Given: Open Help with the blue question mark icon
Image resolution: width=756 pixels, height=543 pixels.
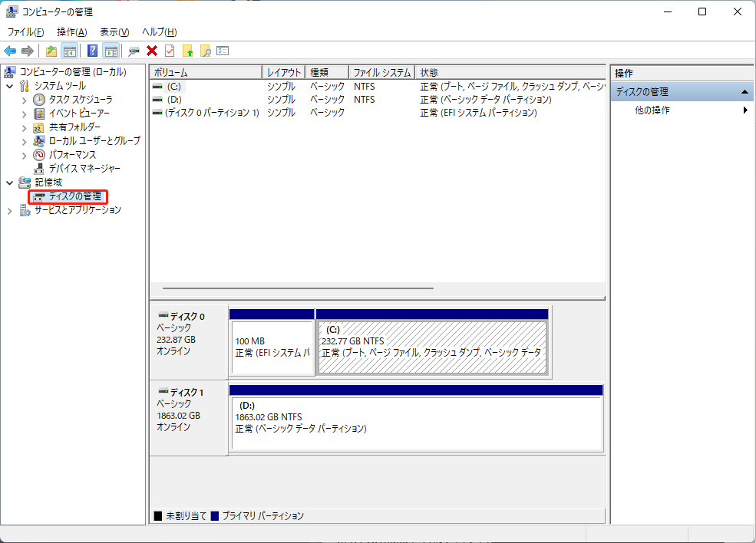Looking at the screenshot, I should pos(92,51).
